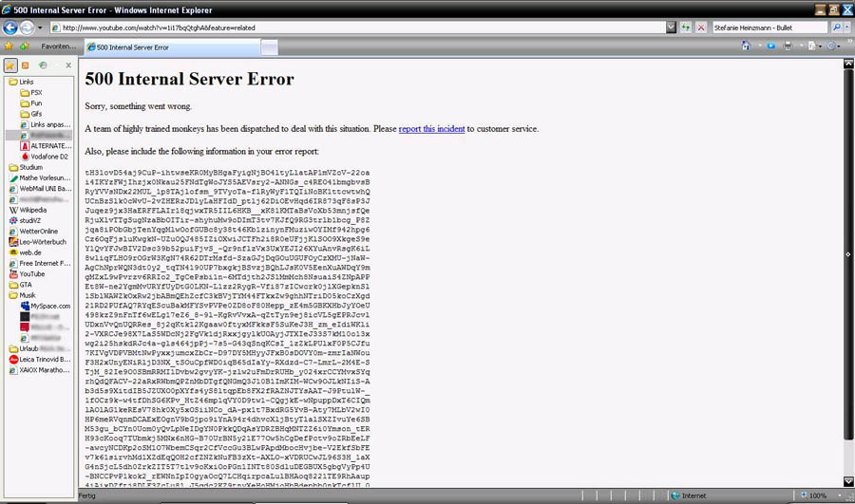Open the Vodafone D2 favorite

[45, 157]
